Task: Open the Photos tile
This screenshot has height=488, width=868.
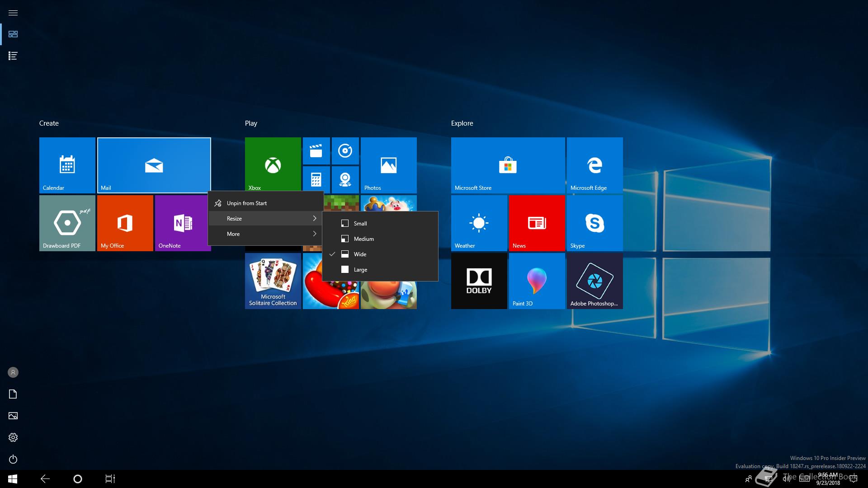Action: click(388, 165)
